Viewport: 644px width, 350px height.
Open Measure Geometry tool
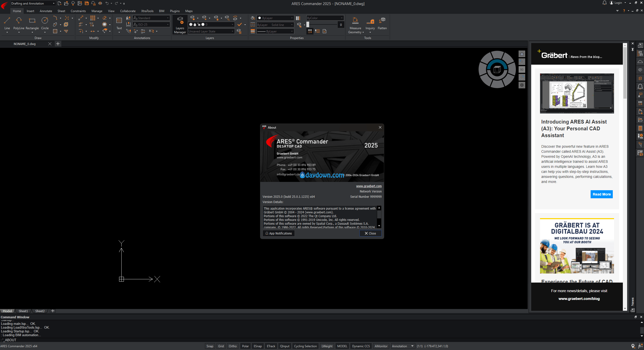coord(355,25)
